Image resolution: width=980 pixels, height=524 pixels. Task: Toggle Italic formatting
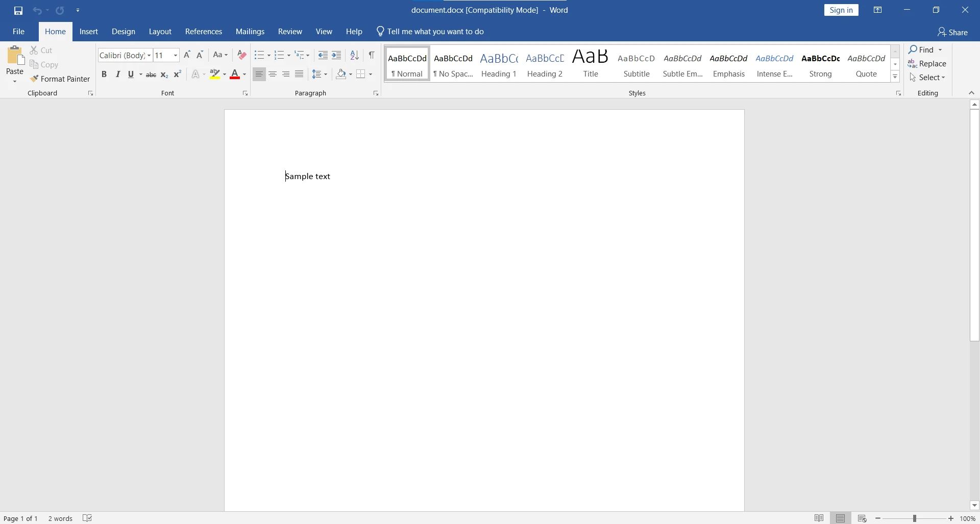[x=118, y=74]
